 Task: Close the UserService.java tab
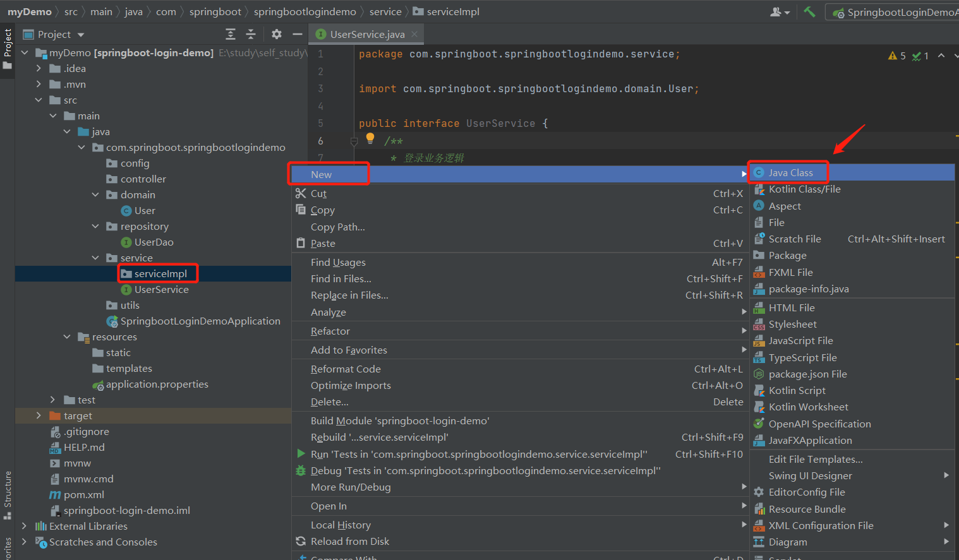(414, 34)
